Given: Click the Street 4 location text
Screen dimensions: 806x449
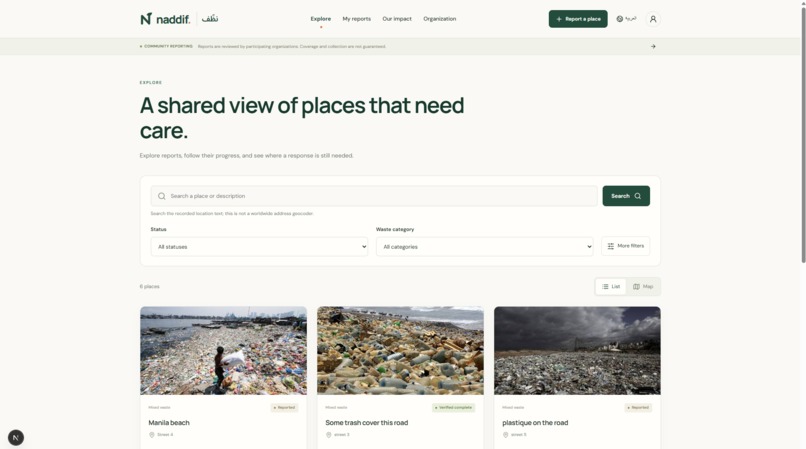Looking at the screenshot, I should coord(165,435).
